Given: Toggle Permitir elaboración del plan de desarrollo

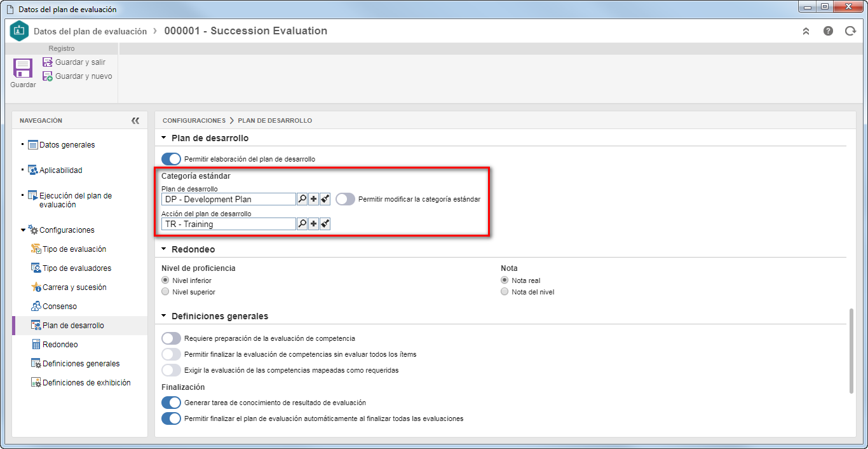Looking at the screenshot, I should [x=172, y=159].
